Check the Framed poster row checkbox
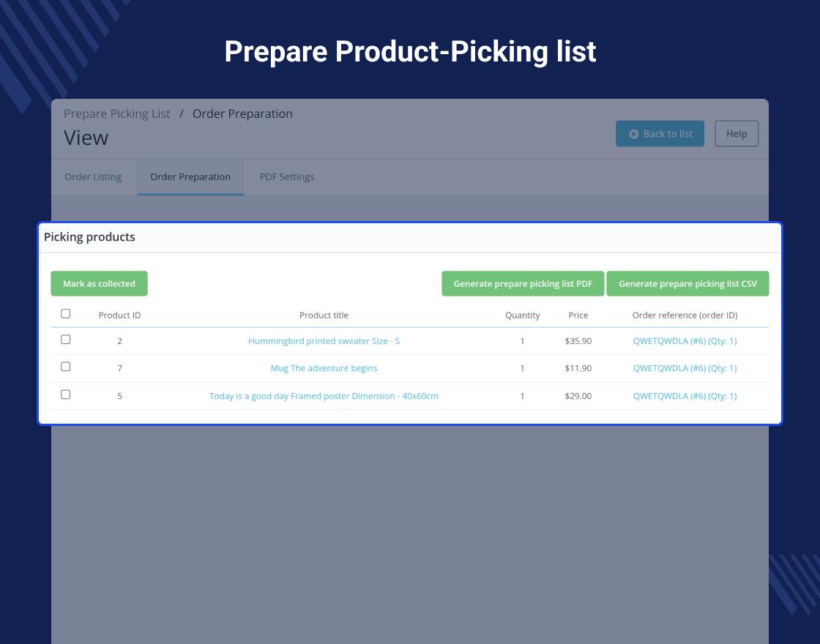 point(65,394)
